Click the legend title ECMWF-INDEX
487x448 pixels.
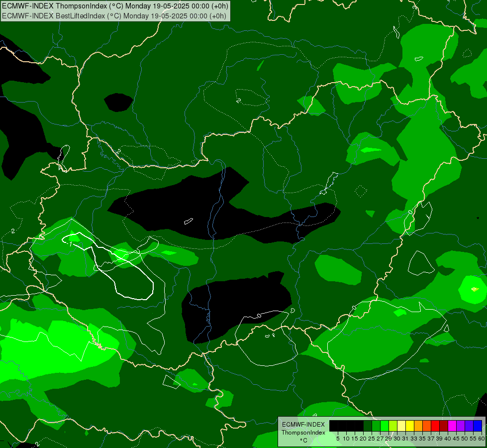303,425
